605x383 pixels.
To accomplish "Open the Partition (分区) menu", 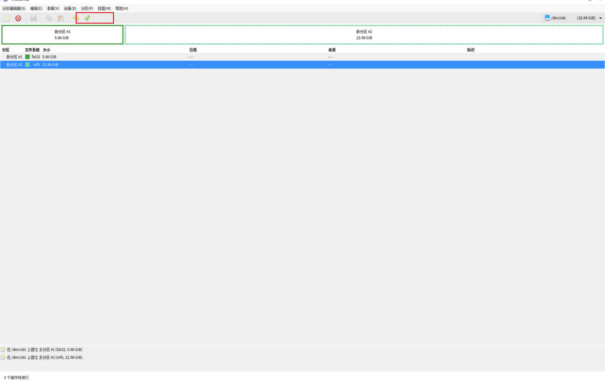I will tap(87, 8).
